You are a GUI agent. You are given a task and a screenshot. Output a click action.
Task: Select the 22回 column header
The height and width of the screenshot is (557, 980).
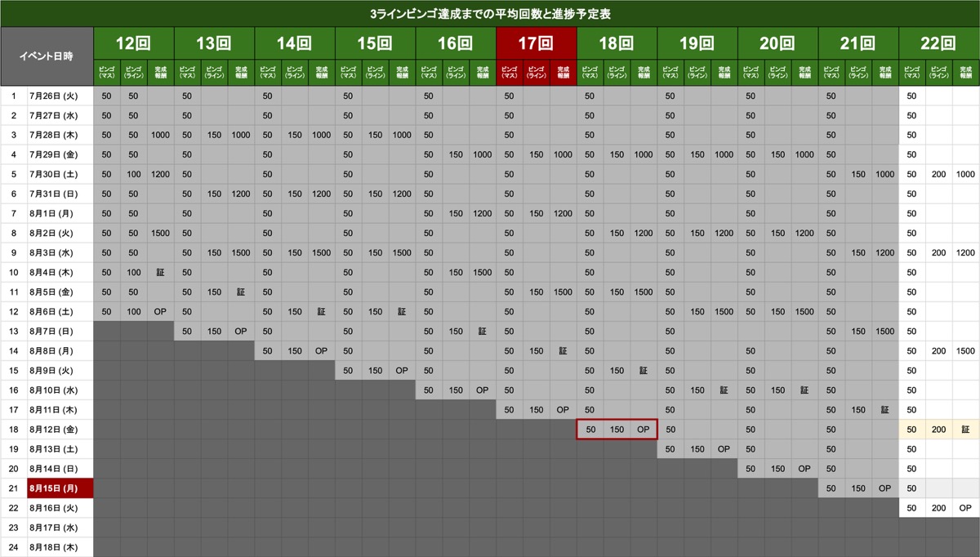(x=938, y=43)
